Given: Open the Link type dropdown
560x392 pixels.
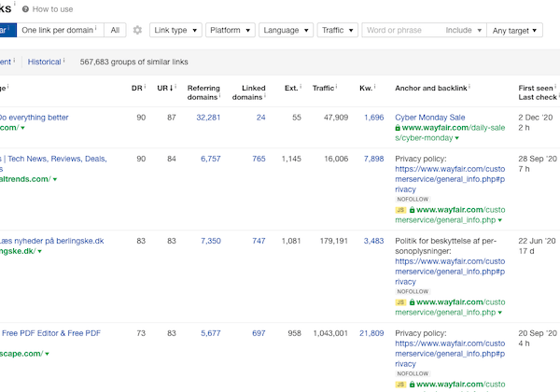Looking at the screenshot, I should point(175,30).
